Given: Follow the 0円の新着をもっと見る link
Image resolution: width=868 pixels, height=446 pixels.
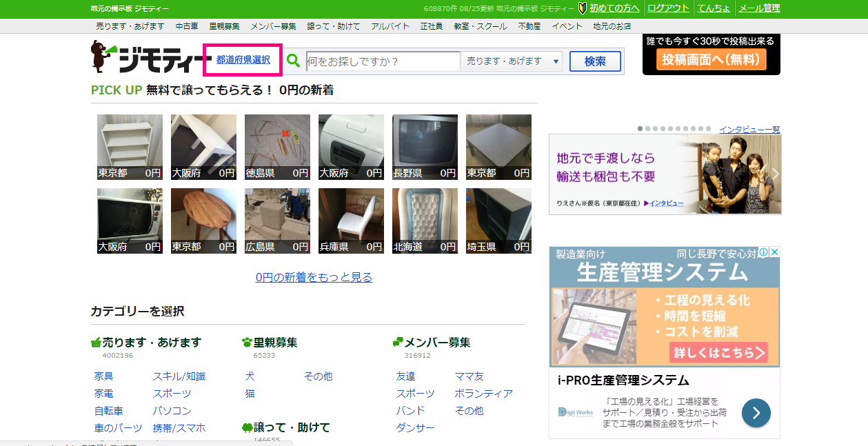Looking at the screenshot, I should pyautogui.click(x=314, y=277).
